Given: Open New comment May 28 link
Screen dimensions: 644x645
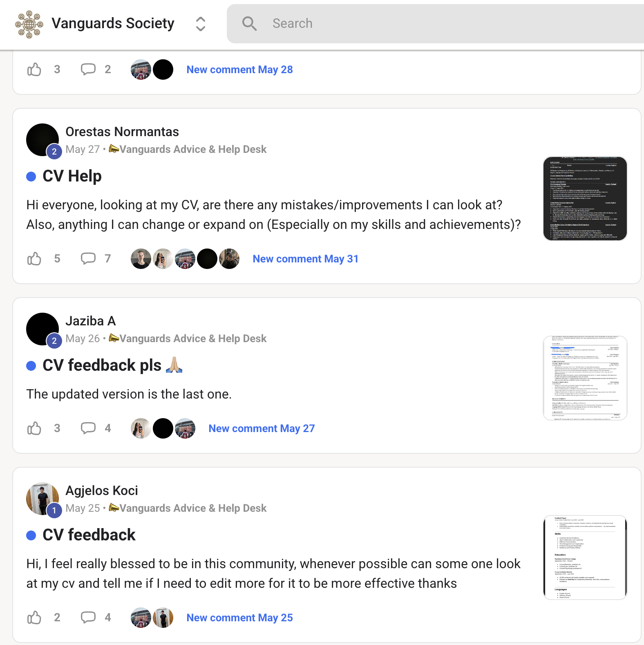Looking at the screenshot, I should pyautogui.click(x=239, y=69).
